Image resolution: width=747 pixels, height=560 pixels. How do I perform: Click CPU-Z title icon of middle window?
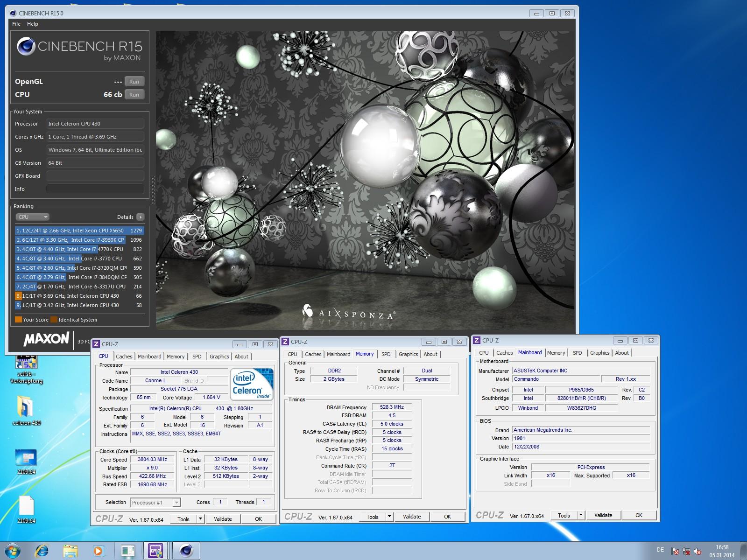[286, 342]
